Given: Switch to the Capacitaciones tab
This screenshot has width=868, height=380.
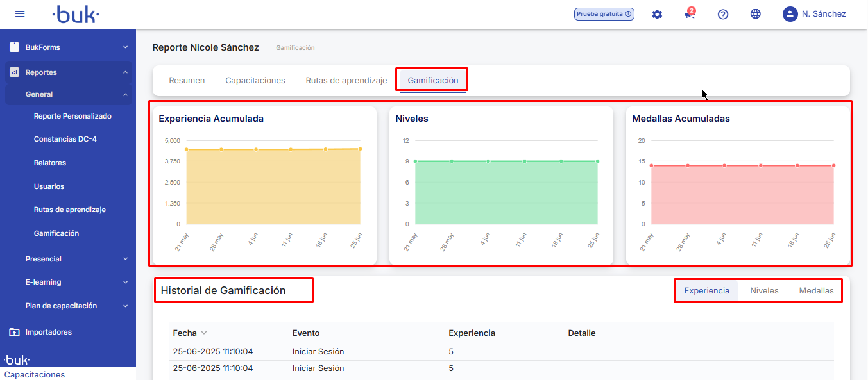Looking at the screenshot, I should [255, 81].
